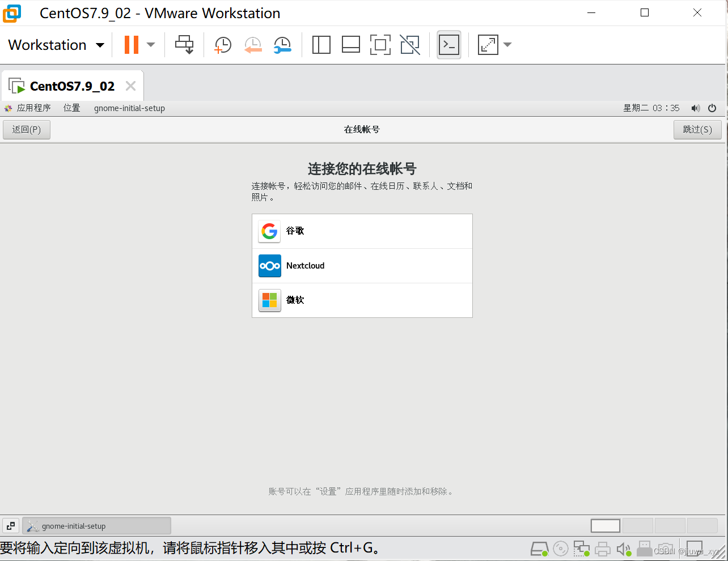Switch to the first workspace thumbnail
The height and width of the screenshot is (561, 728).
606,526
